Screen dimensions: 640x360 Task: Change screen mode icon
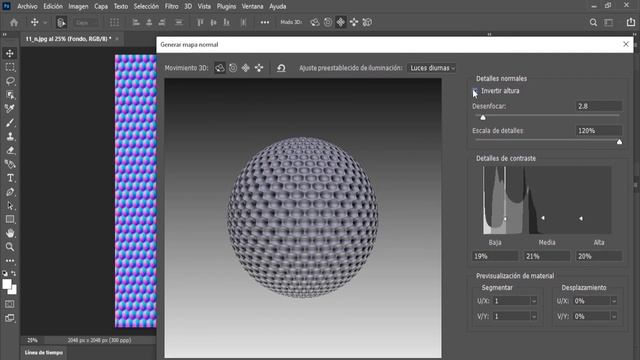click(x=10, y=318)
